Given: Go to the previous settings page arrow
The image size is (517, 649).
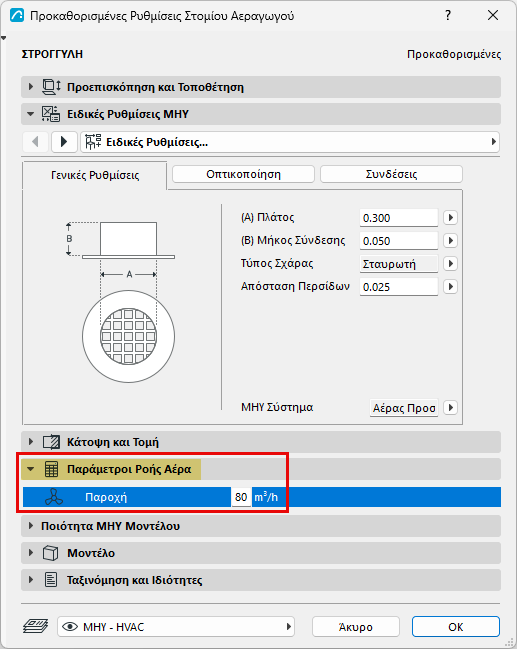Looking at the screenshot, I should coord(35,142).
